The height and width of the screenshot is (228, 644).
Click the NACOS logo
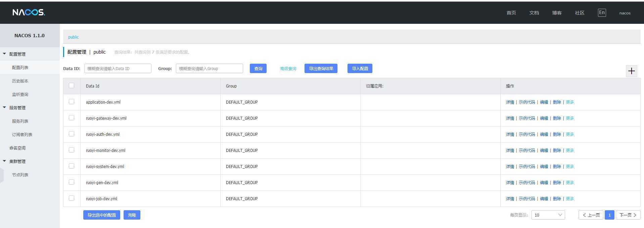29,12
